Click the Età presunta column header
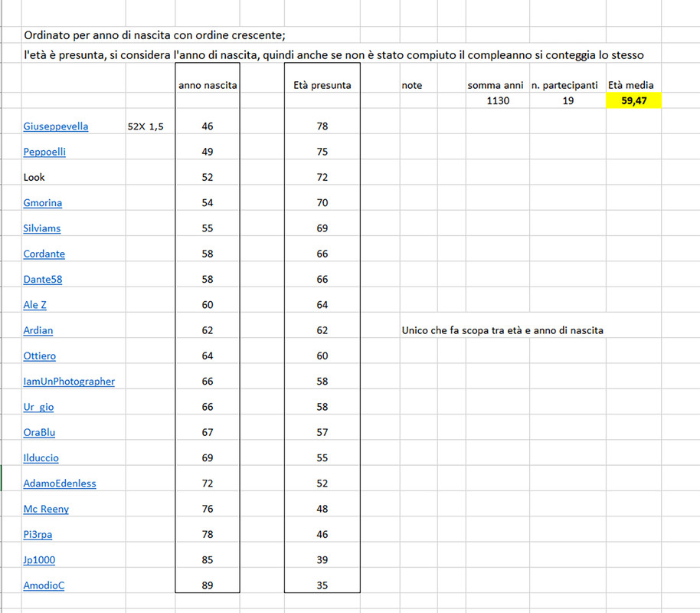 point(322,85)
